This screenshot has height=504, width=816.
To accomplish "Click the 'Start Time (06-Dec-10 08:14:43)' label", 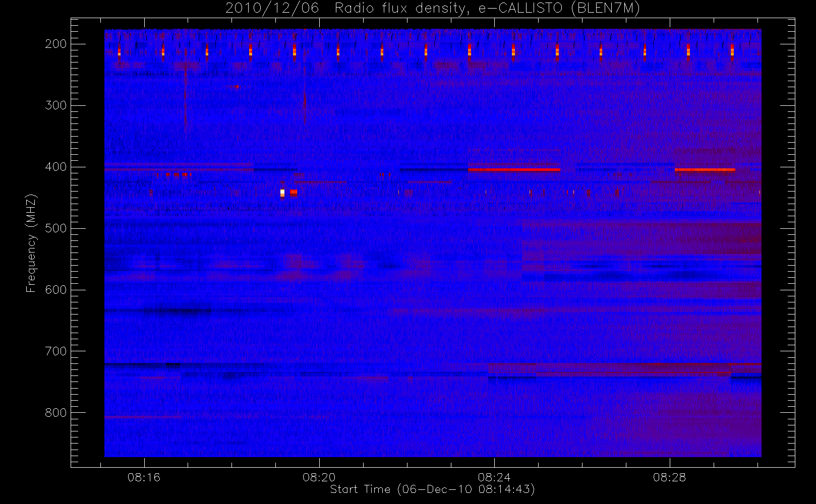I will coord(433,489).
